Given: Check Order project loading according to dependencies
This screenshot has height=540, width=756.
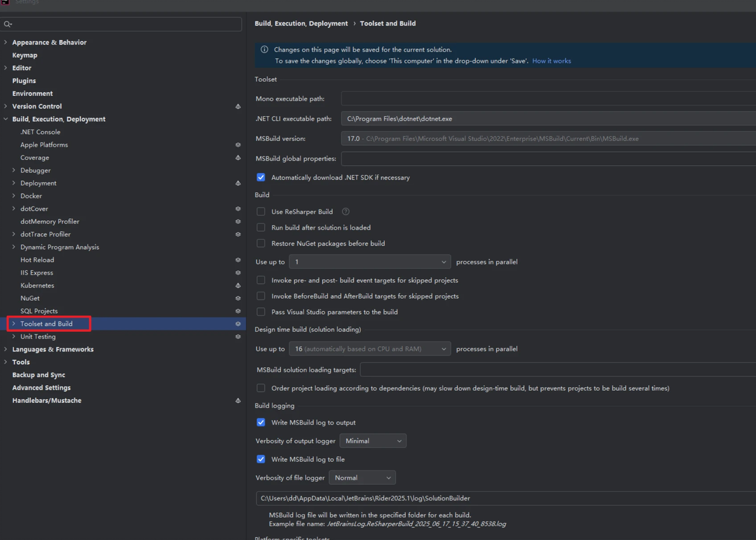Looking at the screenshot, I should (x=261, y=388).
